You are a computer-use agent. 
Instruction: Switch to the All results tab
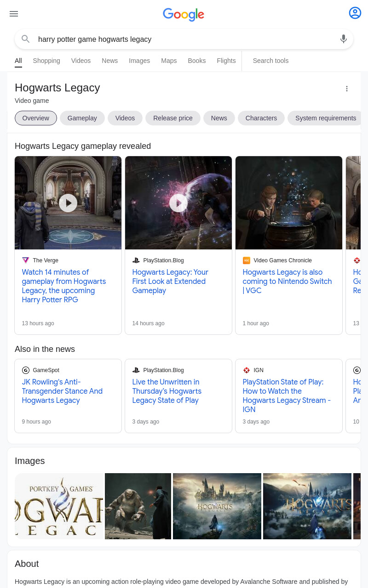pos(18,61)
